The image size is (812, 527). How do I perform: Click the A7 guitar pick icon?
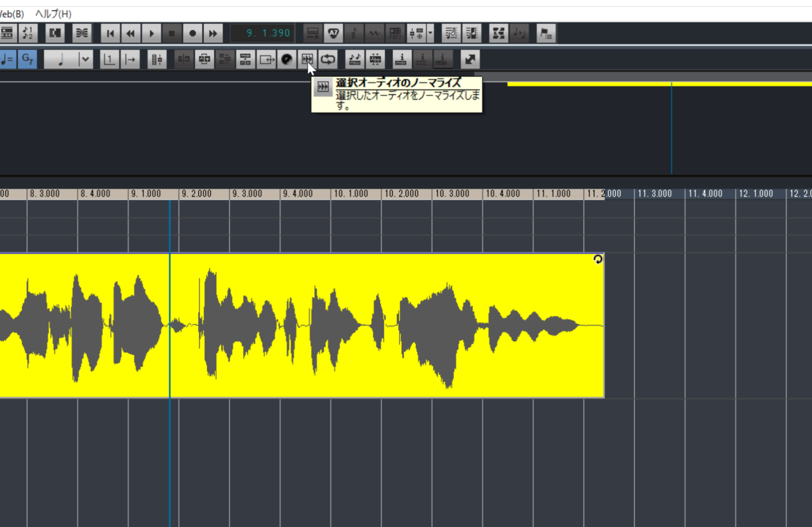pos(333,33)
